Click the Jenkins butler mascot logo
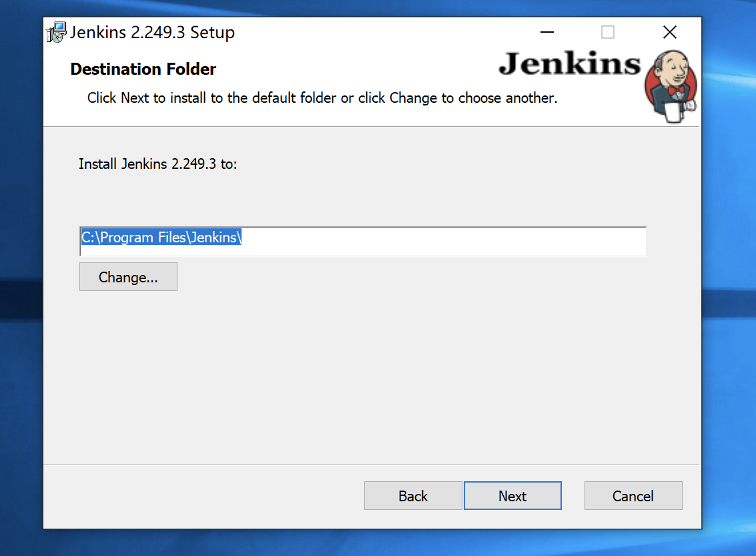Viewport: 756px width, 556px height. (671, 86)
